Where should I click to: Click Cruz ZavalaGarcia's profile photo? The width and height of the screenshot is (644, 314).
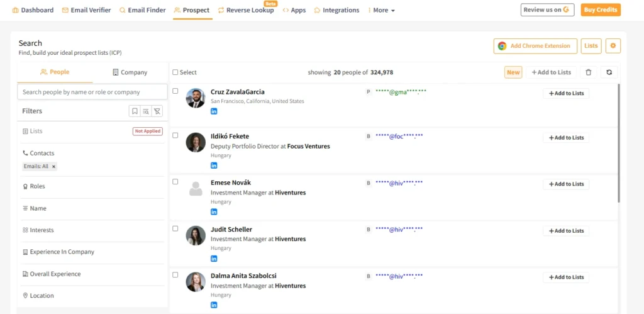pos(196,98)
